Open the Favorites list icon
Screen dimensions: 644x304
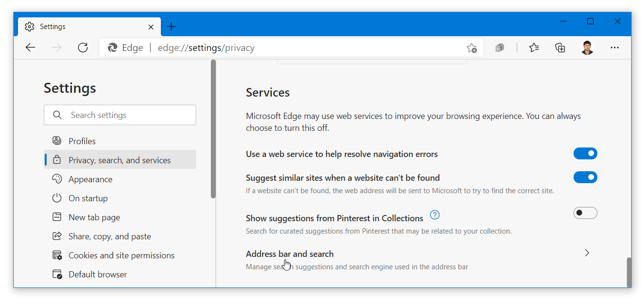534,48
